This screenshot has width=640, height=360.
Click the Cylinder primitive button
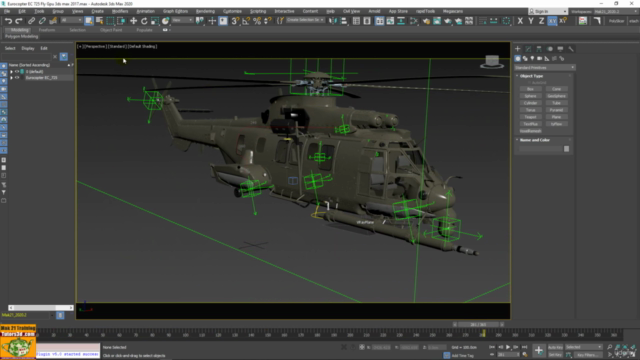[x=530, y=103]
